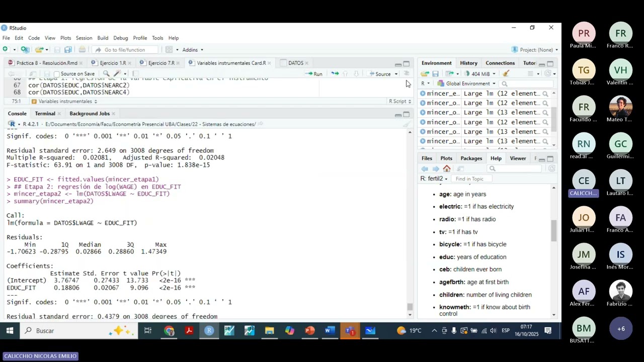Open Windows Start menu
The height and width of the screenshot is (362, 644).
pyautogui.click(x=10, y=330)
